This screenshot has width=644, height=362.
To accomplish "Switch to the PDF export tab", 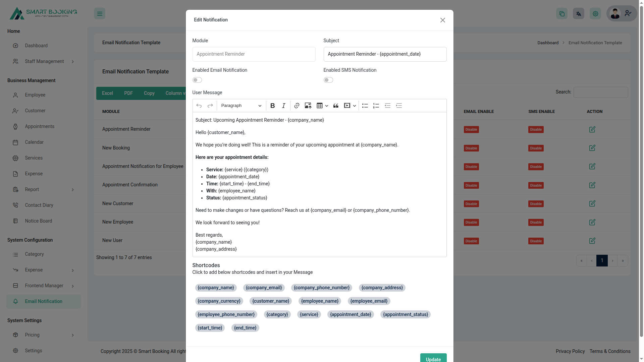I will 128,93.
